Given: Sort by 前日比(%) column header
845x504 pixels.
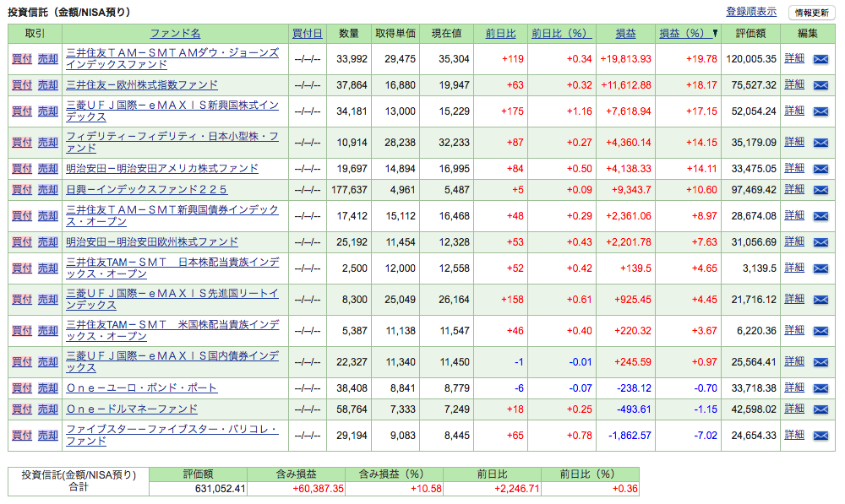Looking at the screenshot, I should tap(562, 34).
